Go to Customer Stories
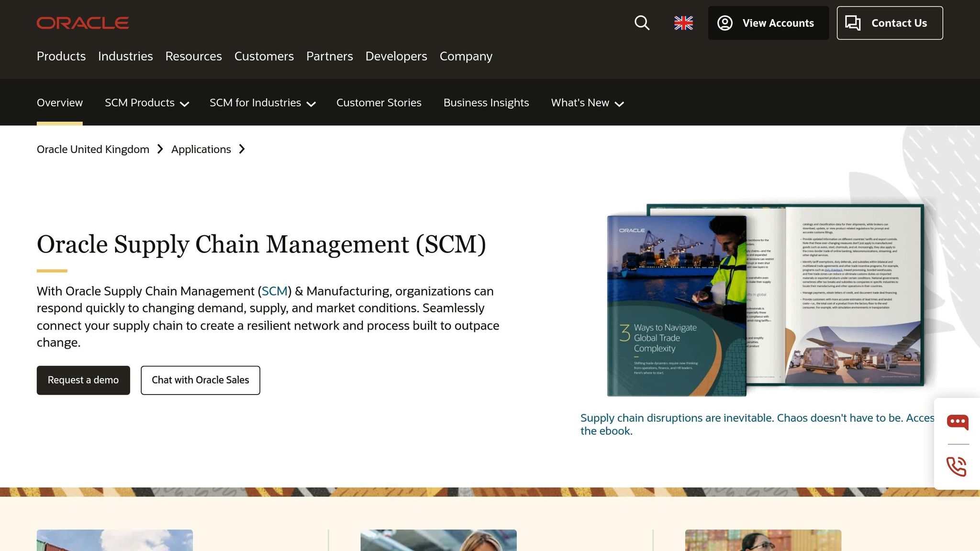980x551 pixels. 379,102
